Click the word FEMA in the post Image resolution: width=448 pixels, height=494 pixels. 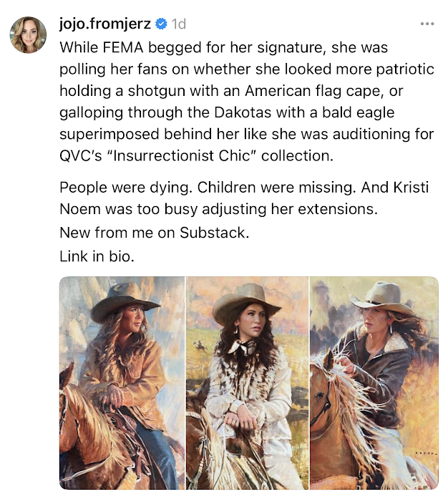[x=123, y=47]
